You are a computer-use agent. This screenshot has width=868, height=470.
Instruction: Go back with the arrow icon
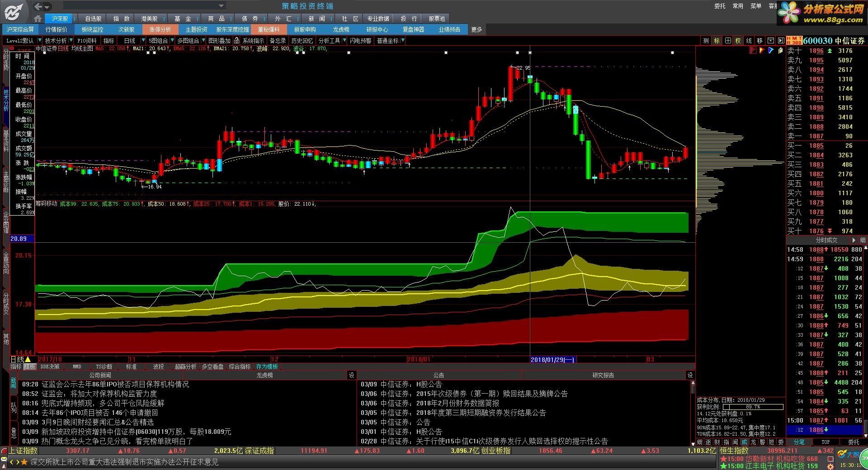pos(38,6)
